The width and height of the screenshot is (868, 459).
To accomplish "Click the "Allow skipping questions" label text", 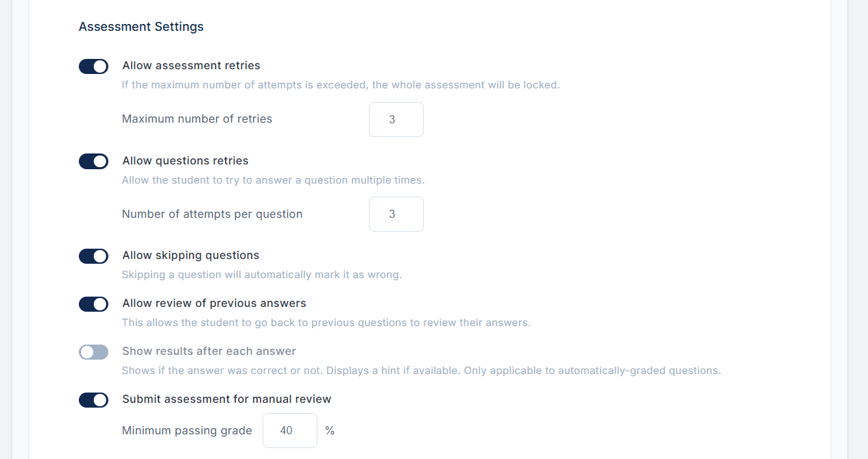I will 191,256.
